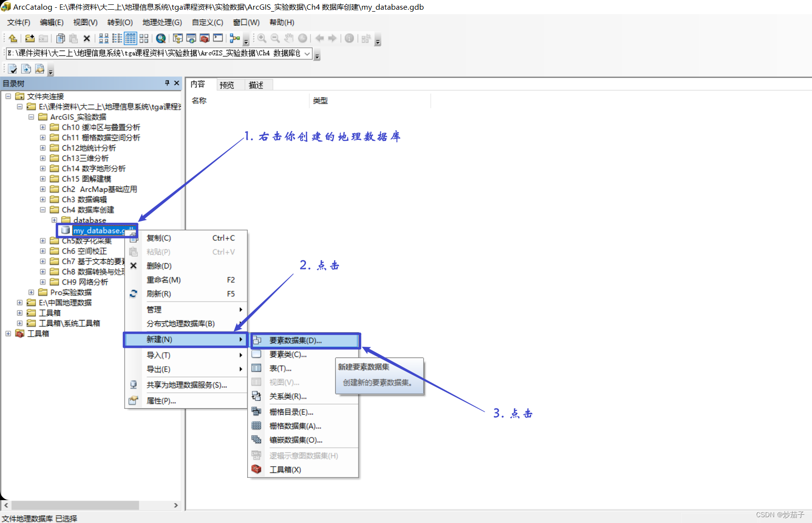Image resolution: width=812 pixels, height=523 pixels.
Task: Switch to the 描述 tab
Action: tap(256, 85)
